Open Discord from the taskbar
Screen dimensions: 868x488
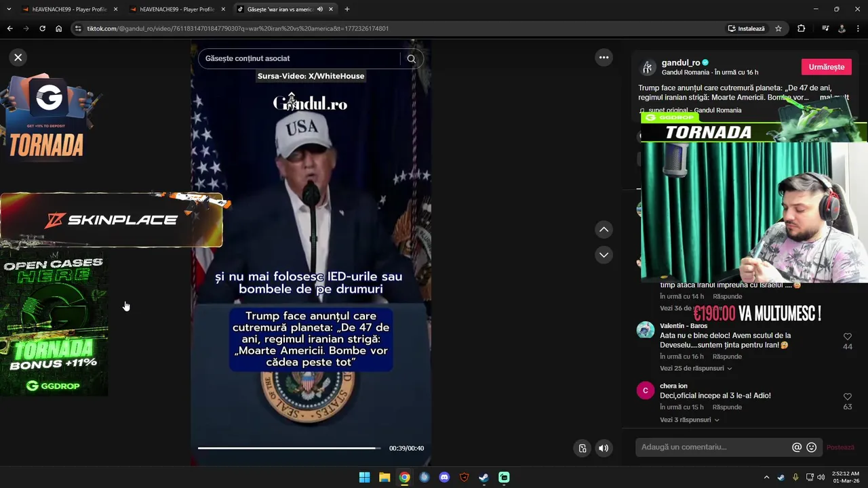click(444, 477)
